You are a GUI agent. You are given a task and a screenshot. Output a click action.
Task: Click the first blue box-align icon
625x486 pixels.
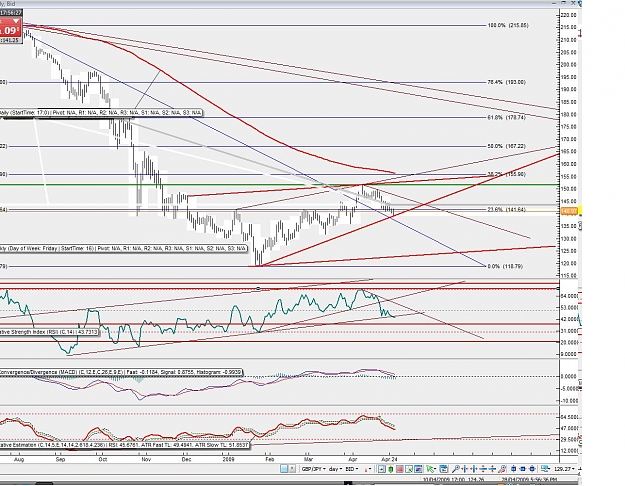point(513,469)
